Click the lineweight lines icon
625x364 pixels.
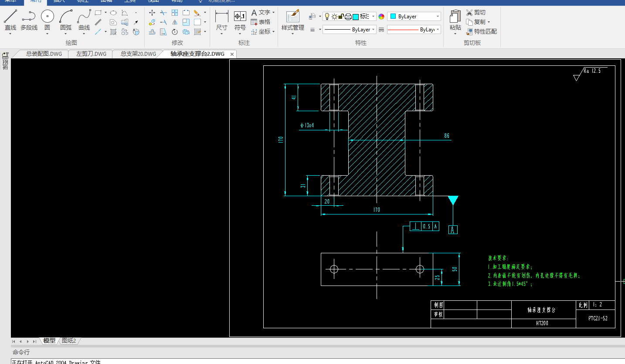(x=312, y=30)
